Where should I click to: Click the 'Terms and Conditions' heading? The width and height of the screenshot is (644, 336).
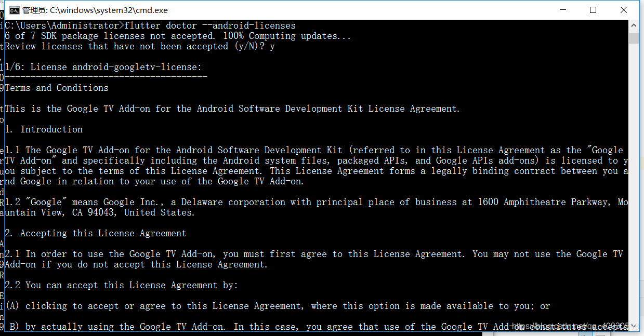coord(57,88)
